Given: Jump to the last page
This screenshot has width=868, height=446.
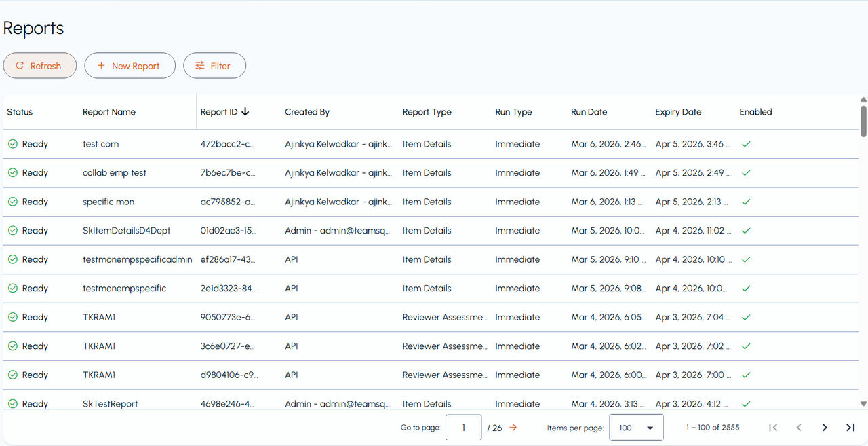Looking at the screenshot, I should pos(850,428).
